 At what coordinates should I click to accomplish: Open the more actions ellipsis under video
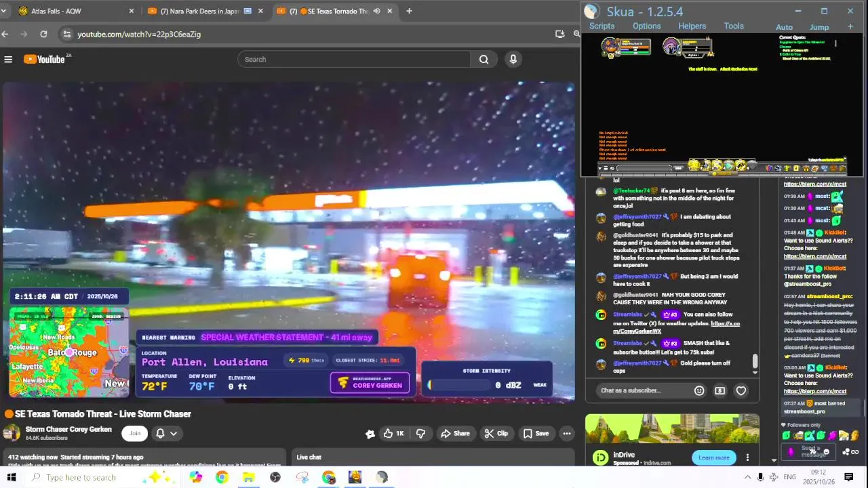pyautogui.click(x=567, y=434)
